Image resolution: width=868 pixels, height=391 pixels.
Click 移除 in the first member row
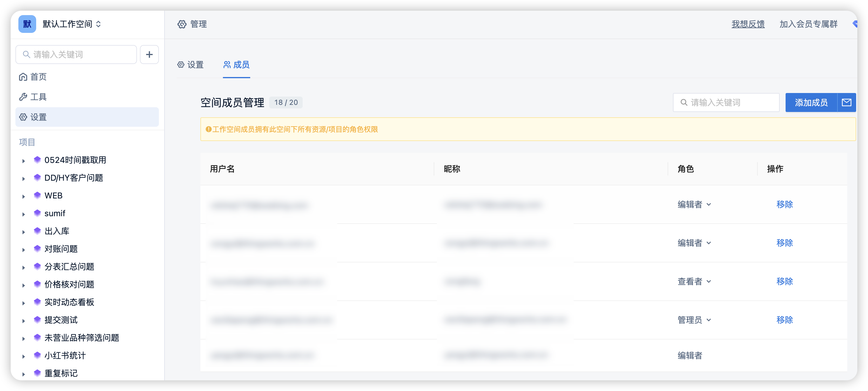[784, 204]
